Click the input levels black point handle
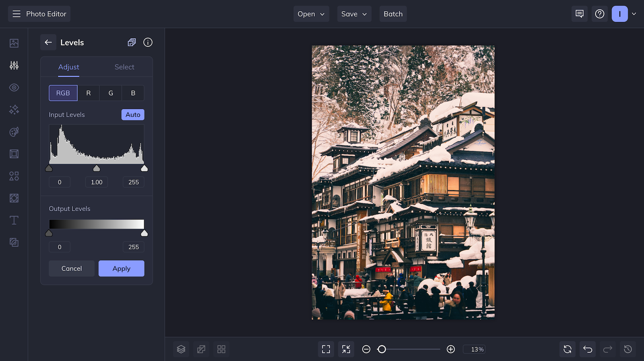 49,168
